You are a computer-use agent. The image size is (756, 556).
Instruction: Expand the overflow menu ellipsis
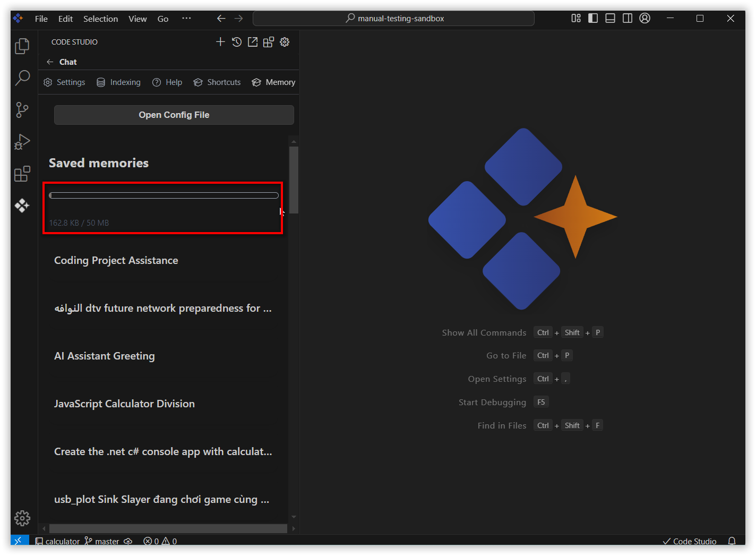[186, 18]
